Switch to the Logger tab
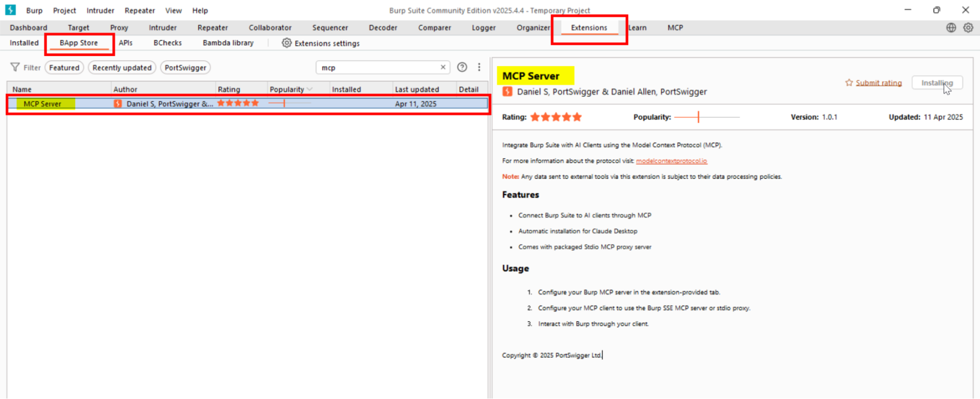The width and height of the screenshot is (980, 399). pyautogui.click(x=484, y=27)
